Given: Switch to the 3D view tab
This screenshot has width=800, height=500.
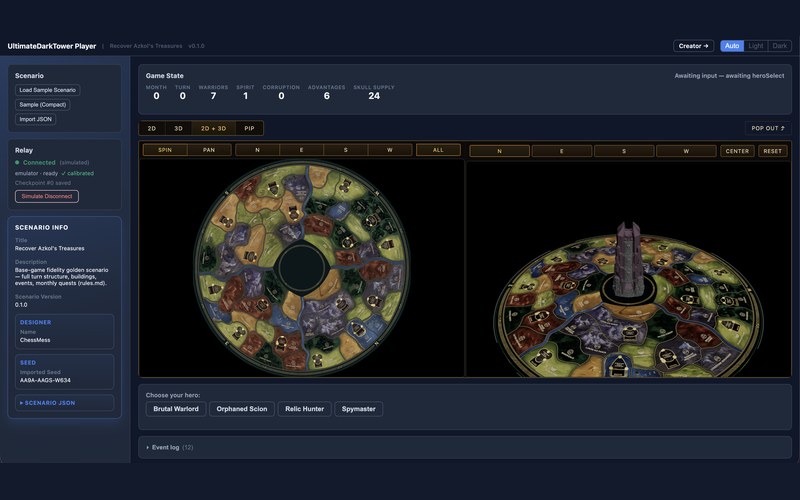Looking at the screenshot, I should (178, 128).
